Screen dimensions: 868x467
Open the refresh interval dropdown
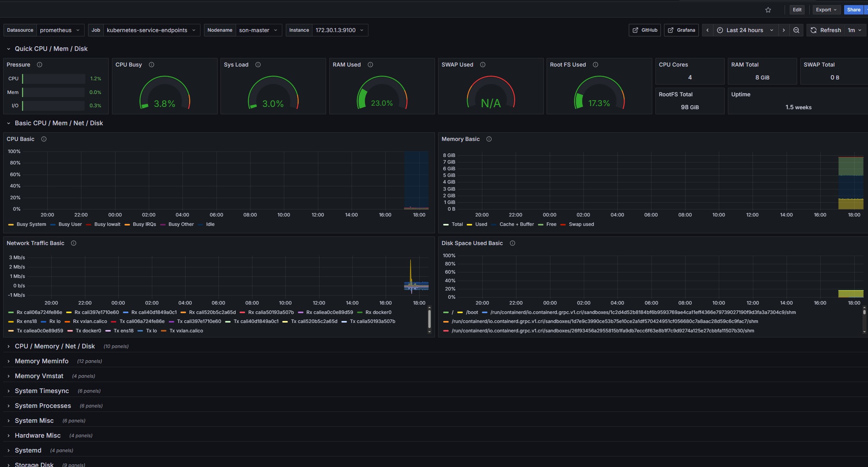854,30
